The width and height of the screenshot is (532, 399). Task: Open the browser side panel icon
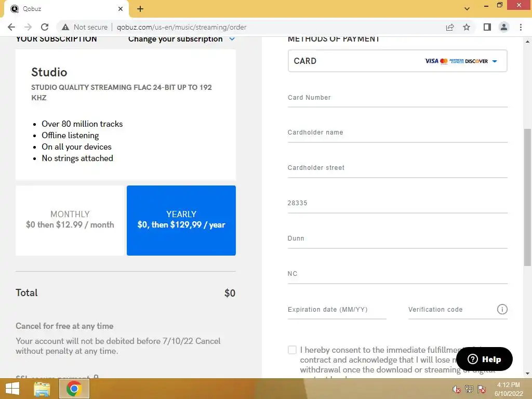(487, 27)
